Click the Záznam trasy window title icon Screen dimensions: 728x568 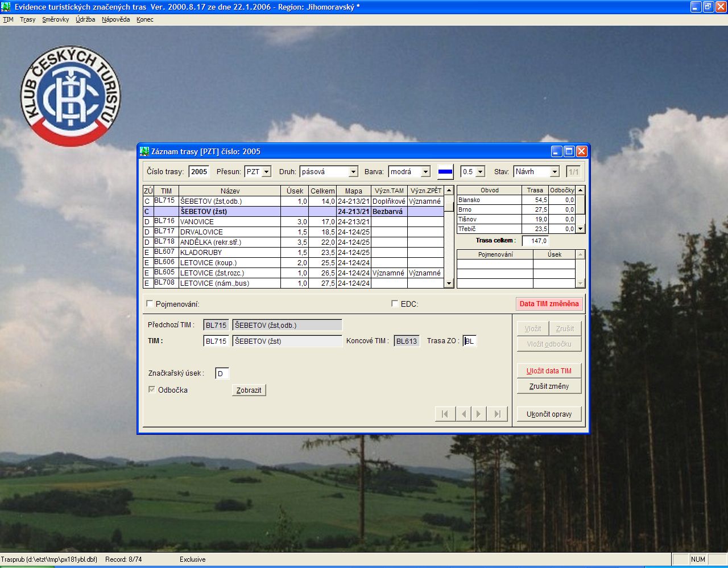pyautogui.click(x=144, y=151)
